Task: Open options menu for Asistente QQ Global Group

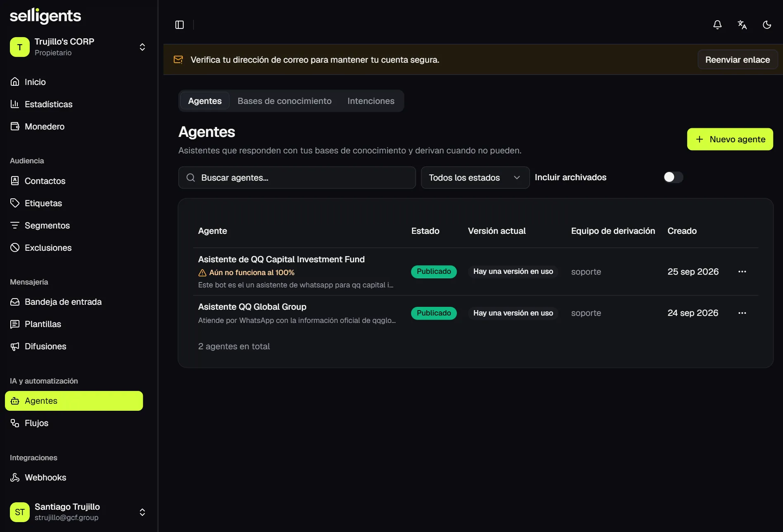Action: [x=742, y=313]
